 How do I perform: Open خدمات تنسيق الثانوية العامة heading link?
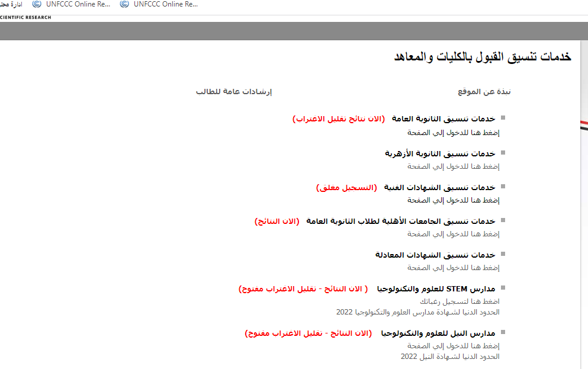point(444,119)
